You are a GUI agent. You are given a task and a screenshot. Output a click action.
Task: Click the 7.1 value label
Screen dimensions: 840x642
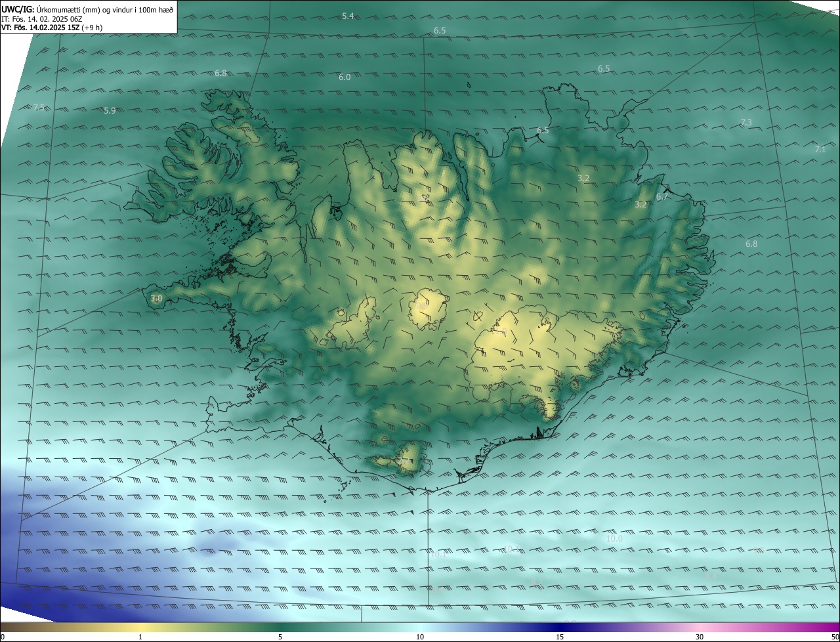pyautogui.click(x=820, y=149)
